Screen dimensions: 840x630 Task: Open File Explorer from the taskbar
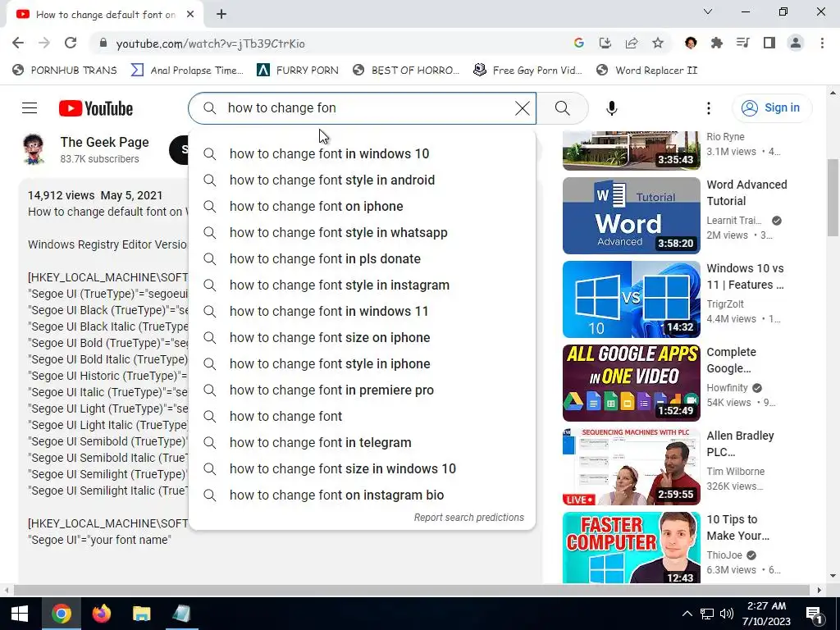pos(141,614)
